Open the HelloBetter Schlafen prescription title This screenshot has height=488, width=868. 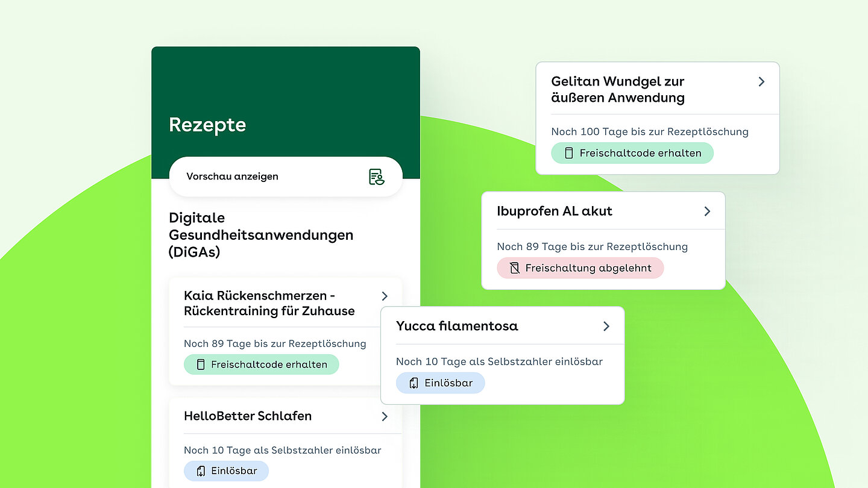click(x=248, y=416)
